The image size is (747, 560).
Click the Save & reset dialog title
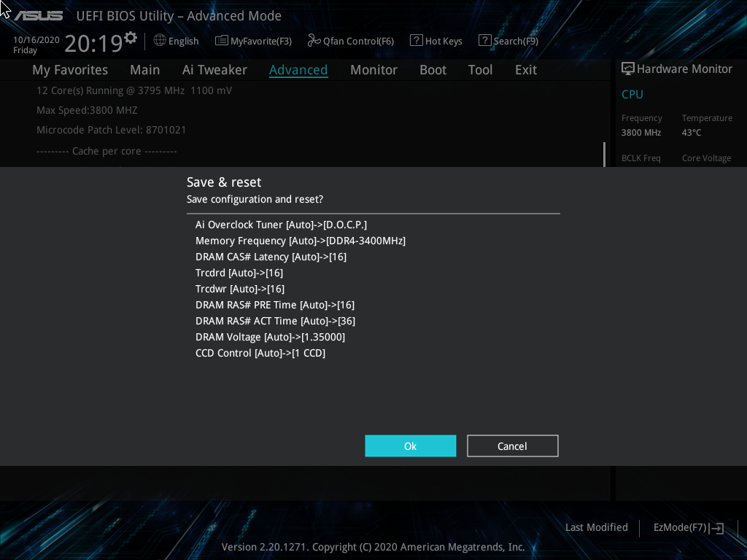click(224, 182)
